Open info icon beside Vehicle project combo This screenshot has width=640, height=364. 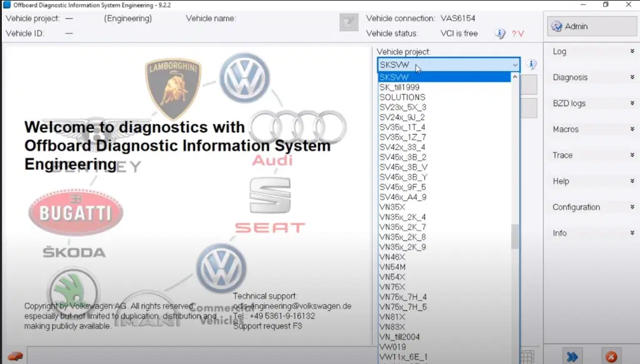coord(531,64)
